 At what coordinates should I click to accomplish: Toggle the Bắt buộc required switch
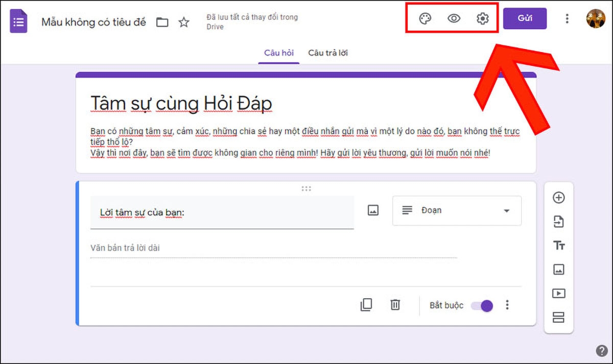click(x=481, y=305)
